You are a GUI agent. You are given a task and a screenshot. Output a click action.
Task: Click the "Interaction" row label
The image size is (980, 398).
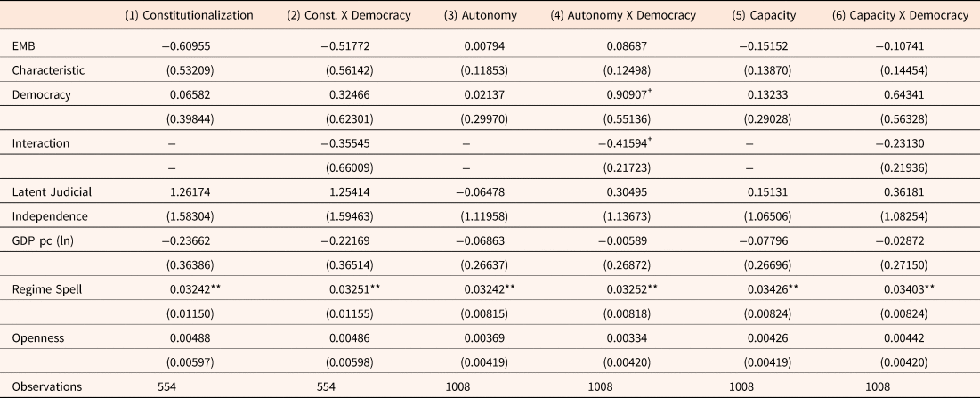coord(41,142)
